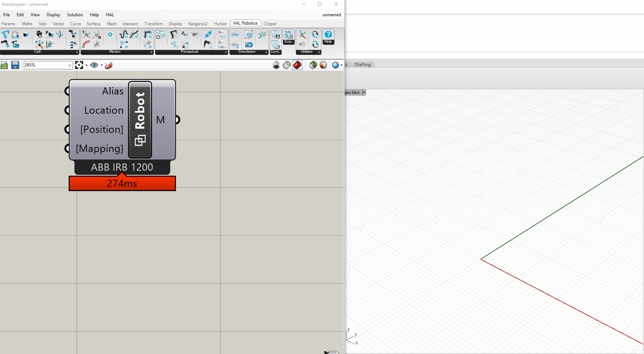Select the top refresh arrows icon in Utilities

point(315,35)
